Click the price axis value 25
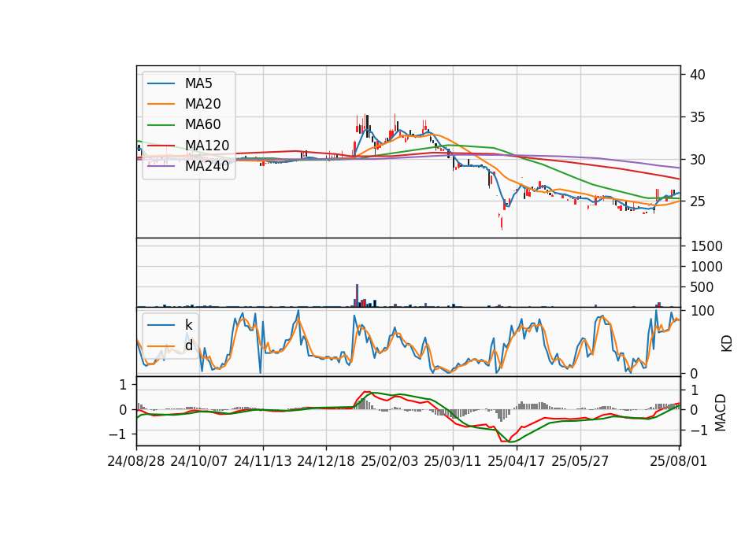The image size is (756, 543). pyautogui.click(x=697, y=201)
